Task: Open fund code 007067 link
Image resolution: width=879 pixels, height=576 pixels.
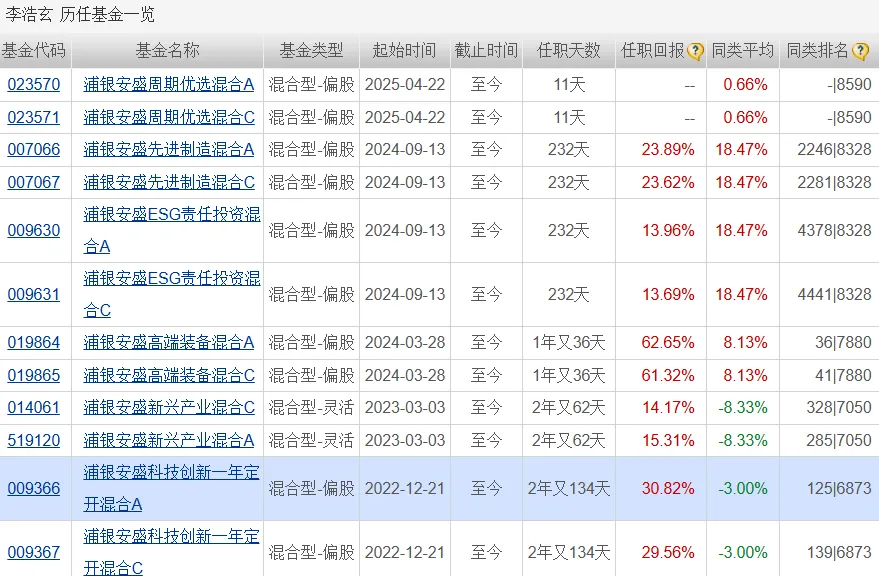Action: coord(34,182)
